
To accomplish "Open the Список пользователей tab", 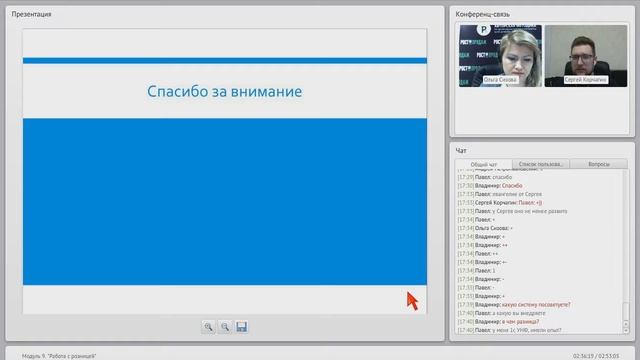I will tap(540, 164).
